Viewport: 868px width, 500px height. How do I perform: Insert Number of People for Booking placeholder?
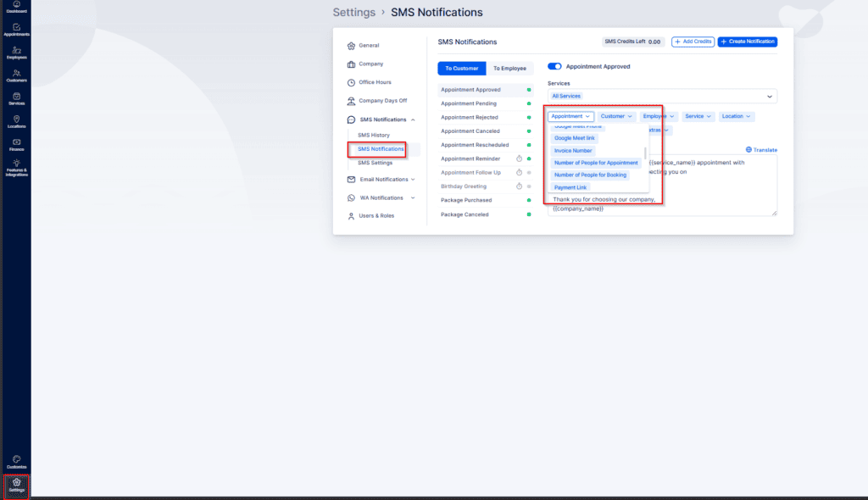(590, 175)
